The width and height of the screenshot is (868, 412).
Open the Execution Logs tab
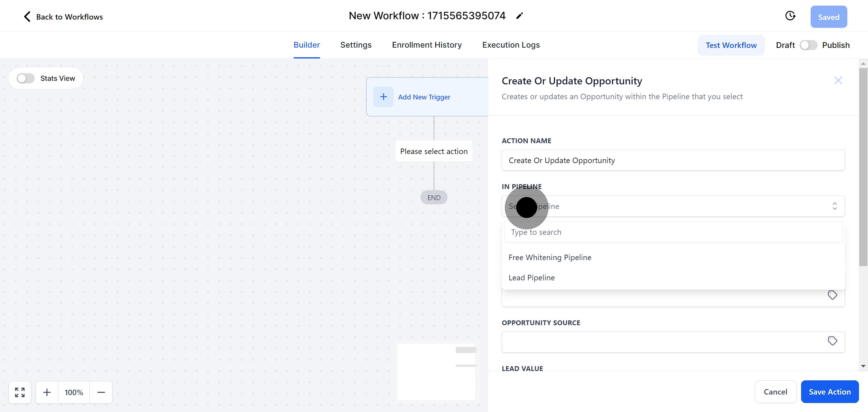[511, 45]
